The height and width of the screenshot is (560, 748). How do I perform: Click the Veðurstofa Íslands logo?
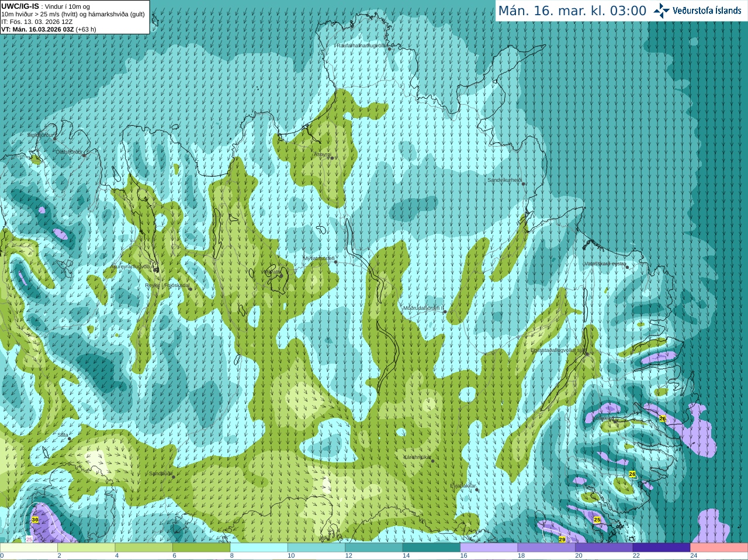[x=698, y=11]
